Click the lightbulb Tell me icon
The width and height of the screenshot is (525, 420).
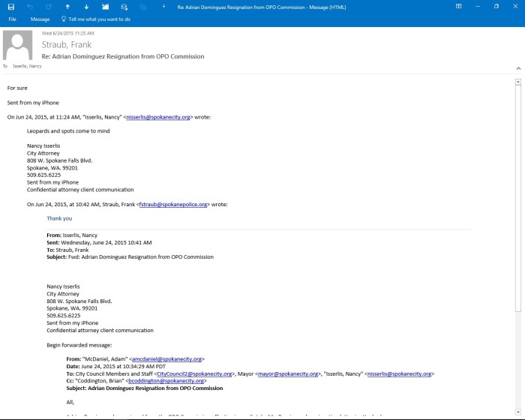[x=63, y=19]
